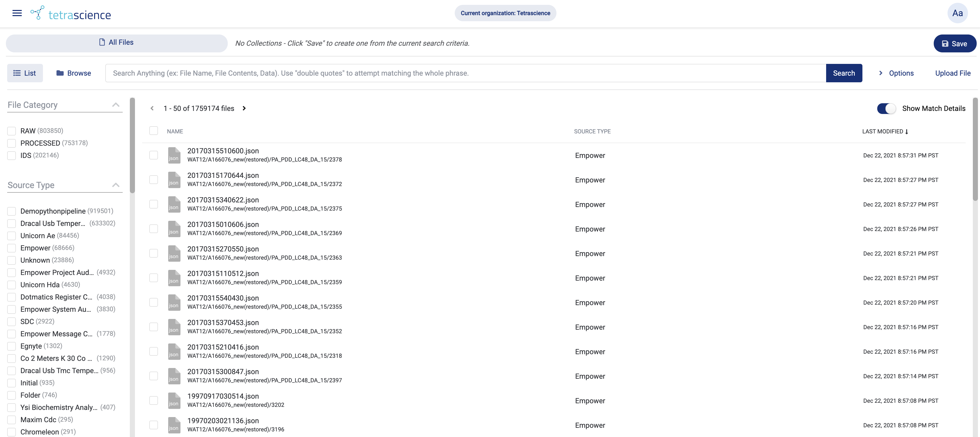Check the select-all files checkbox
Viewport: 980px width, 437px height.
click(x=154, y=130)
